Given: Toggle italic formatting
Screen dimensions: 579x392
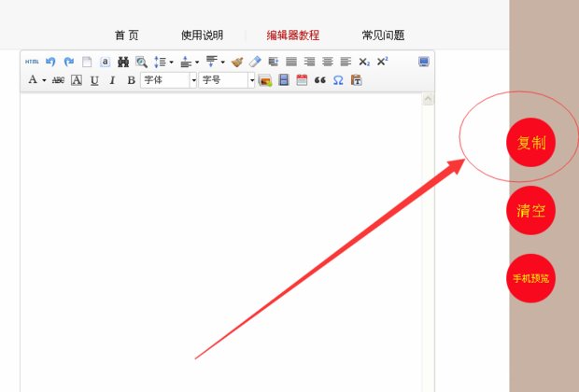Looking at the screenshot, I should [x=112, y=80].
